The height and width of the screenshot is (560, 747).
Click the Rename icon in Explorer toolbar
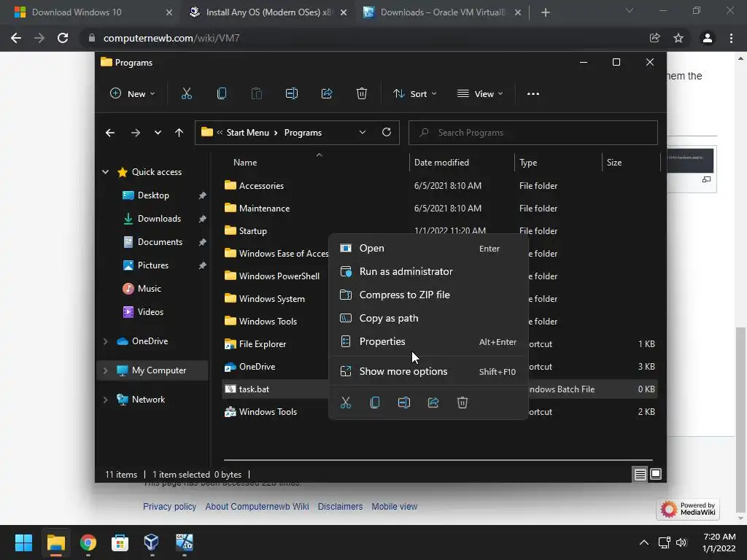[x=292, y=94]
